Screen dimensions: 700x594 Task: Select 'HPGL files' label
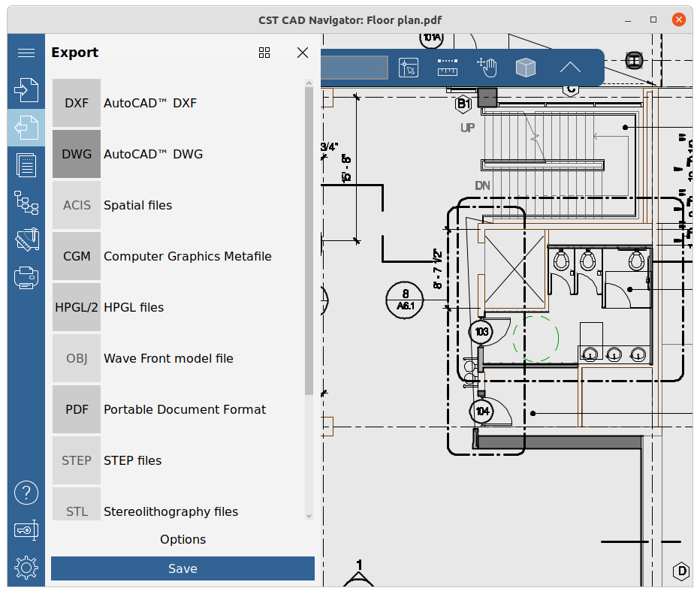[134, 307]
